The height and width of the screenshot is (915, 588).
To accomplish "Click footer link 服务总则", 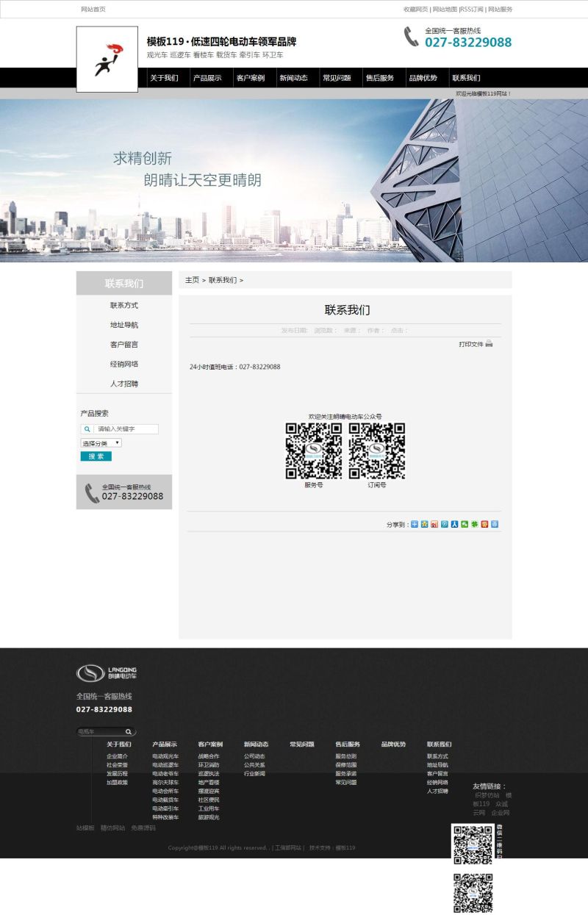I will tap(346, 756).
